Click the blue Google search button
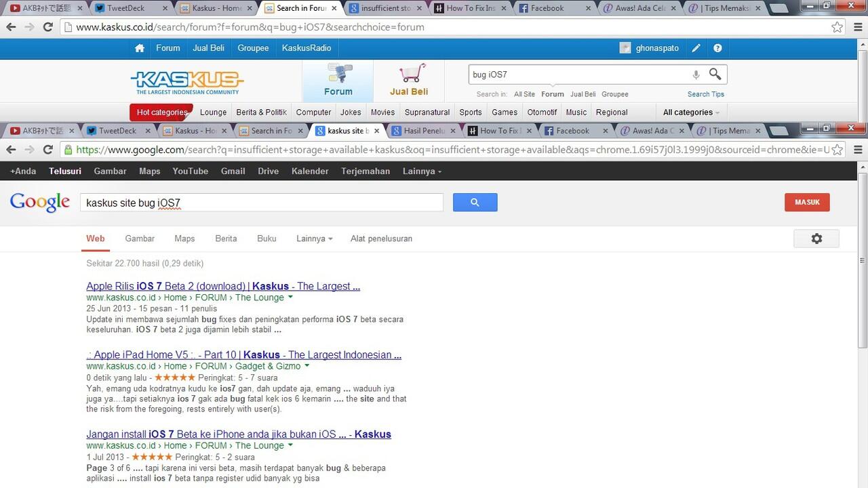The image size is (868, 488). coord(475,202)
